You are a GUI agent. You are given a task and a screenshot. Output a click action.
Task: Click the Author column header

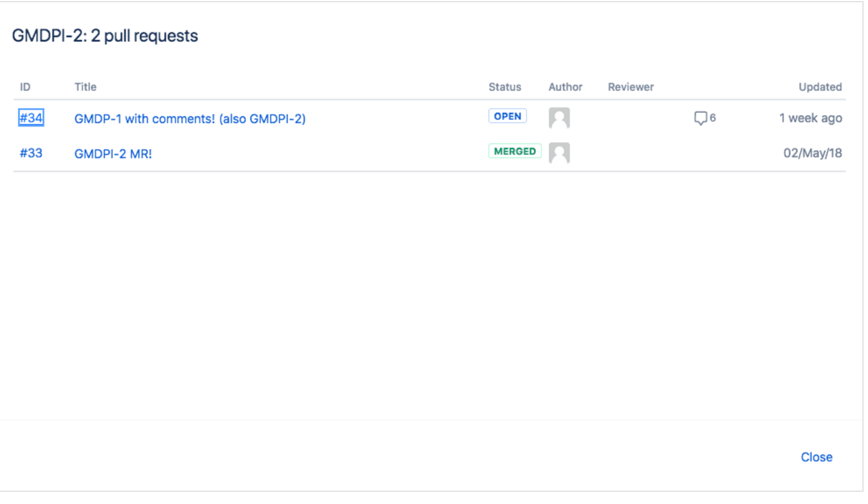pyautogui.click(x=565, y=87)
